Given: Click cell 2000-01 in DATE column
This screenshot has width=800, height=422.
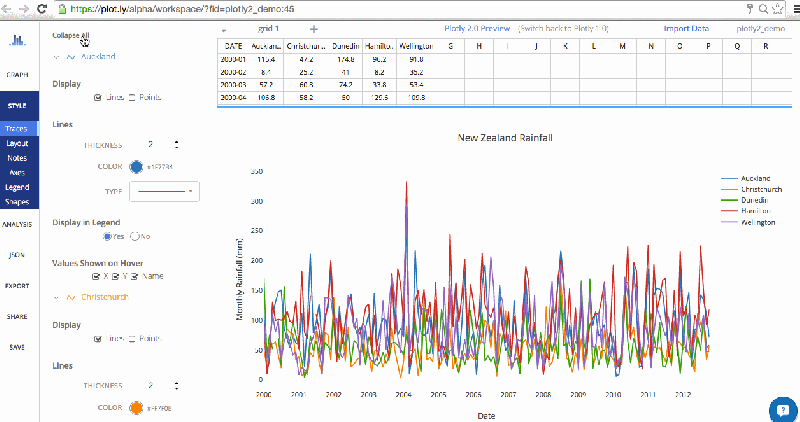Looking at the screenshot, I should 233,59.
